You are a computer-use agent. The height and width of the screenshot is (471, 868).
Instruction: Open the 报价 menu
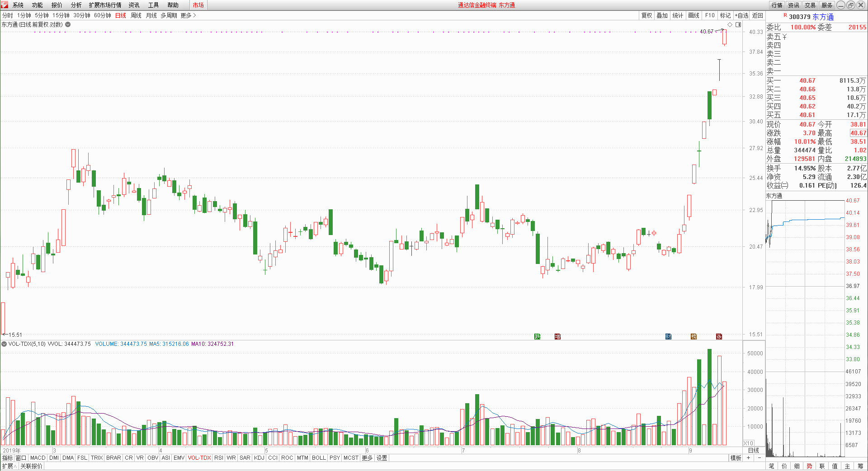click(x=57, y=5)
